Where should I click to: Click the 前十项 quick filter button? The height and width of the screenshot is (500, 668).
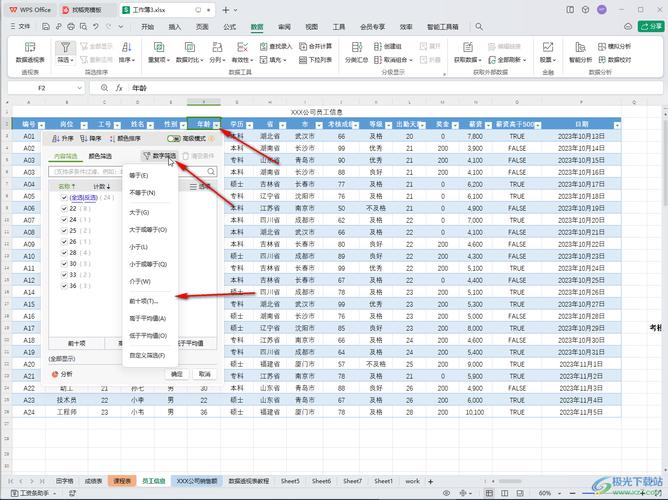pos(77,343)
